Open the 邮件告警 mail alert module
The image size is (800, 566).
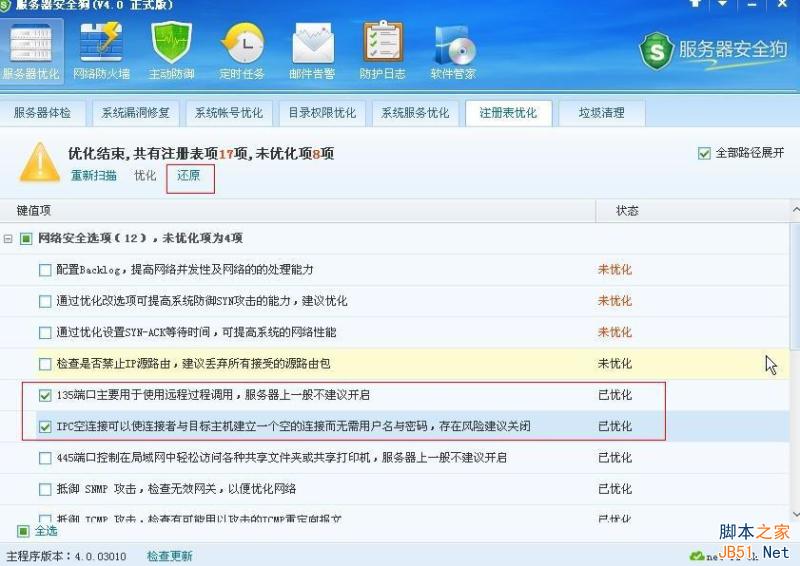click(x=312, y=51)
